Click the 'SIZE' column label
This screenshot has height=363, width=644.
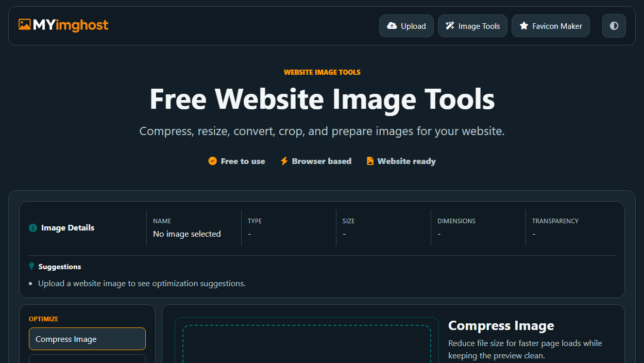tap(348, 221)
